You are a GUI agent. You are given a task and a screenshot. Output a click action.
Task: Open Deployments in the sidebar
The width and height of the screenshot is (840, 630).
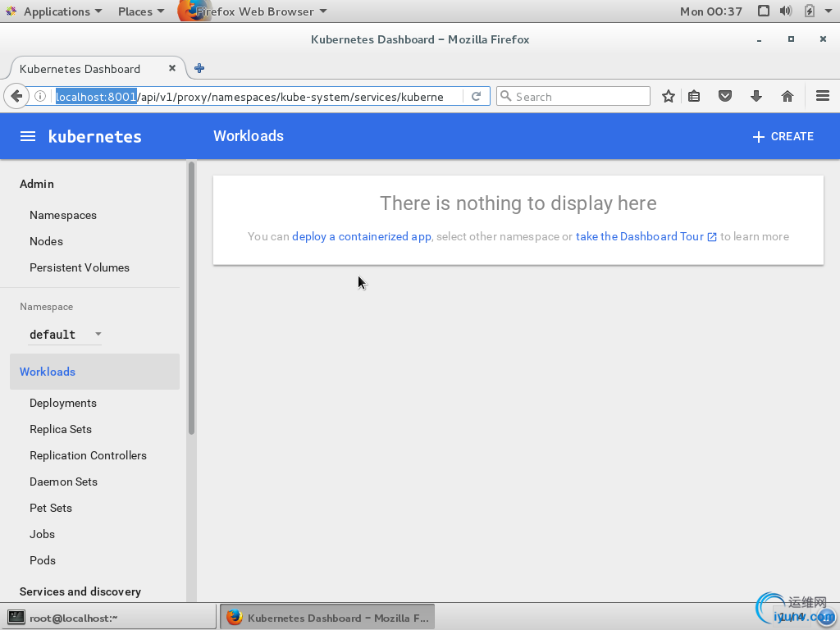pyautogui.click(x=63, y=404)
